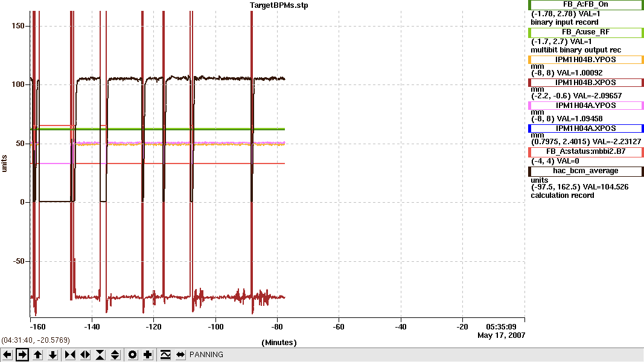Click the 100 tick on y-axis

click(x=18, y=84)
